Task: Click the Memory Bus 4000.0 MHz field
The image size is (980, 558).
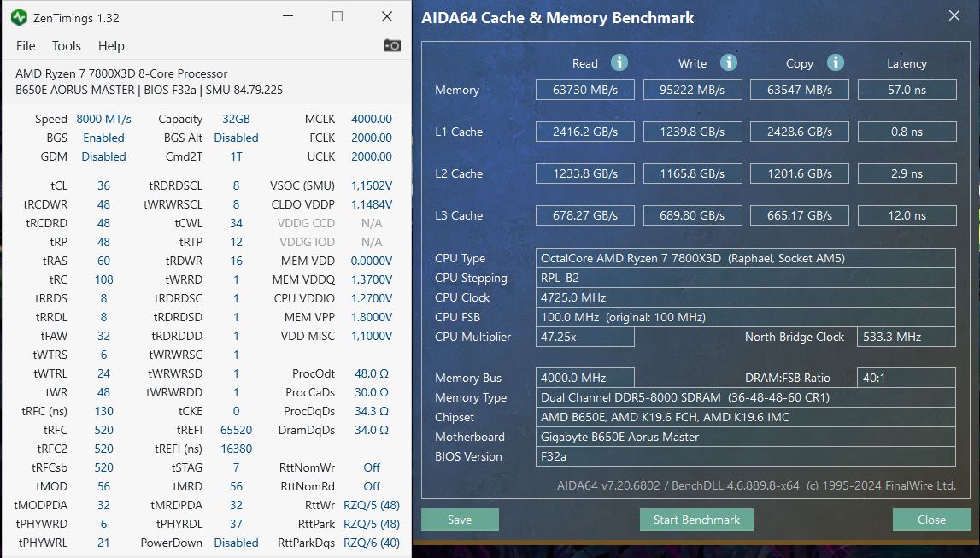Action: point(585,378)
